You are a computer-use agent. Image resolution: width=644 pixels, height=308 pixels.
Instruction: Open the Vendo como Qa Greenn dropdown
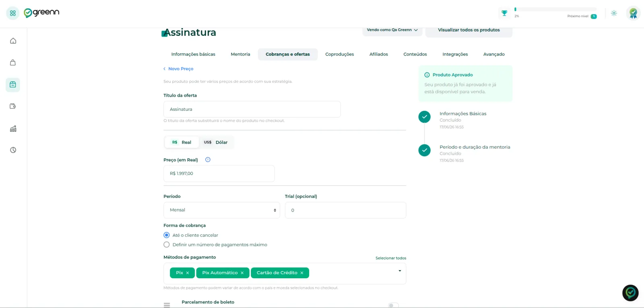pyautogui.click(x=392, y=30)
